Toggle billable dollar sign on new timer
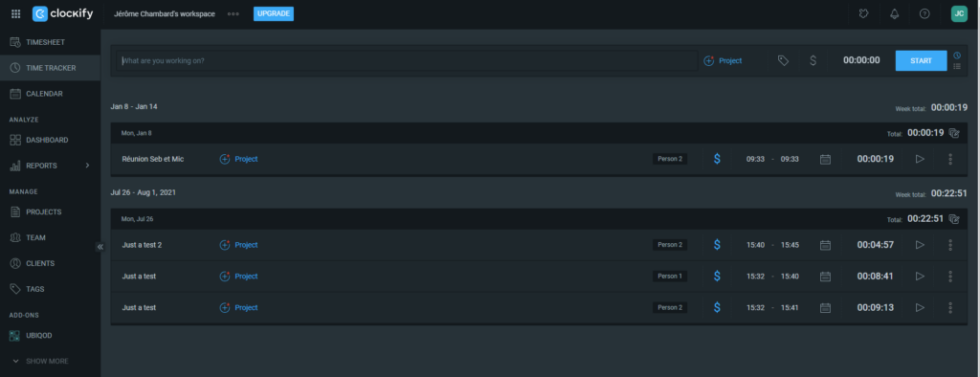This screenshot has height=377, width=980. (x=813, y=60)
